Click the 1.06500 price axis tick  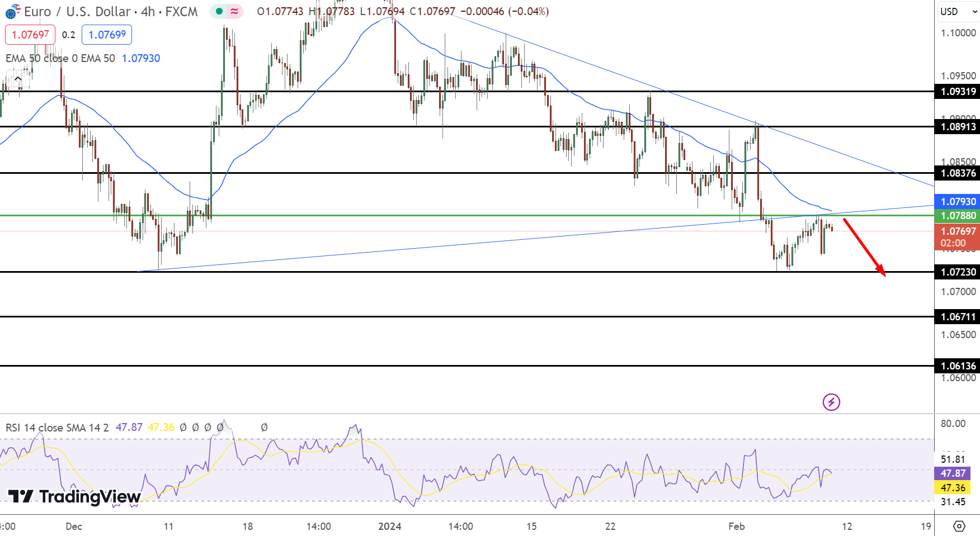[x=958, y=334]
